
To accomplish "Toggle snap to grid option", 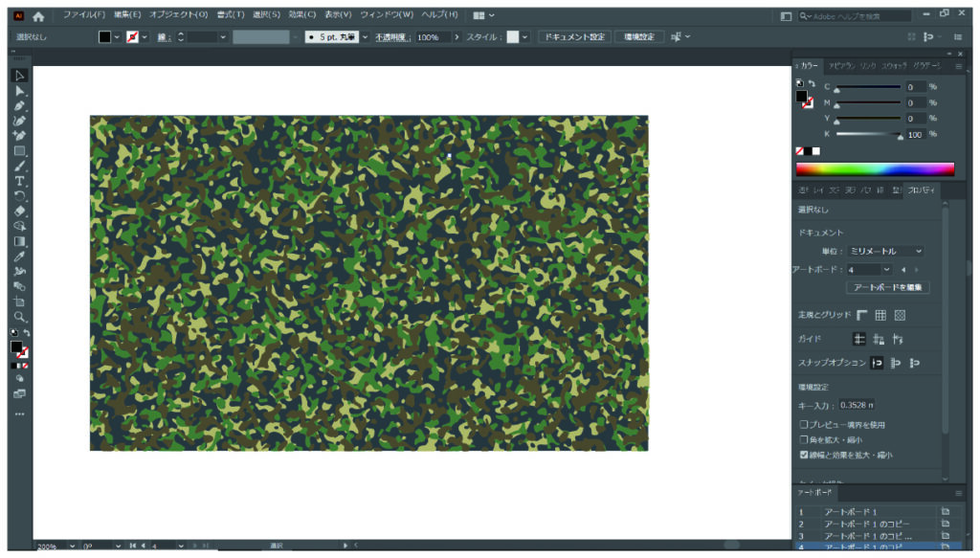I will click(915, 363).
